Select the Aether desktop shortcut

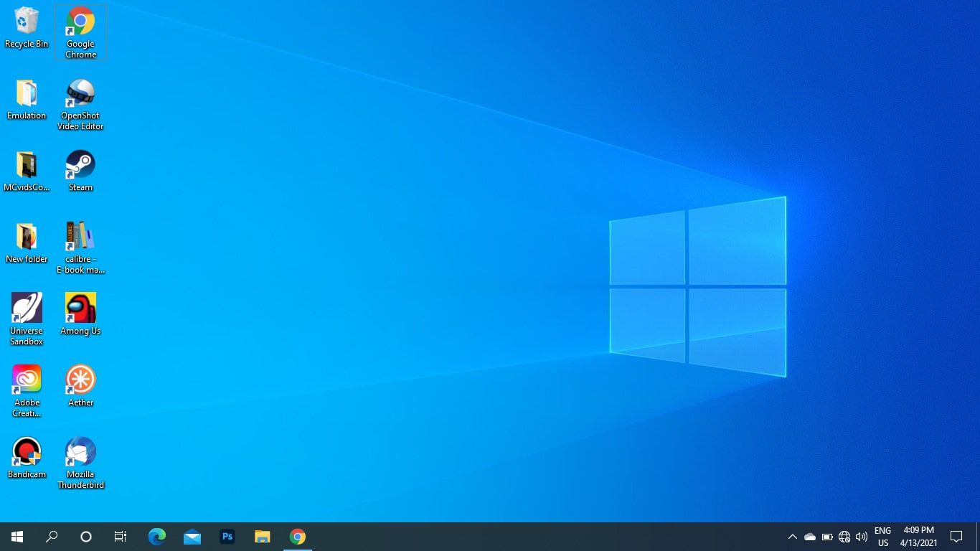click(80, 386)
